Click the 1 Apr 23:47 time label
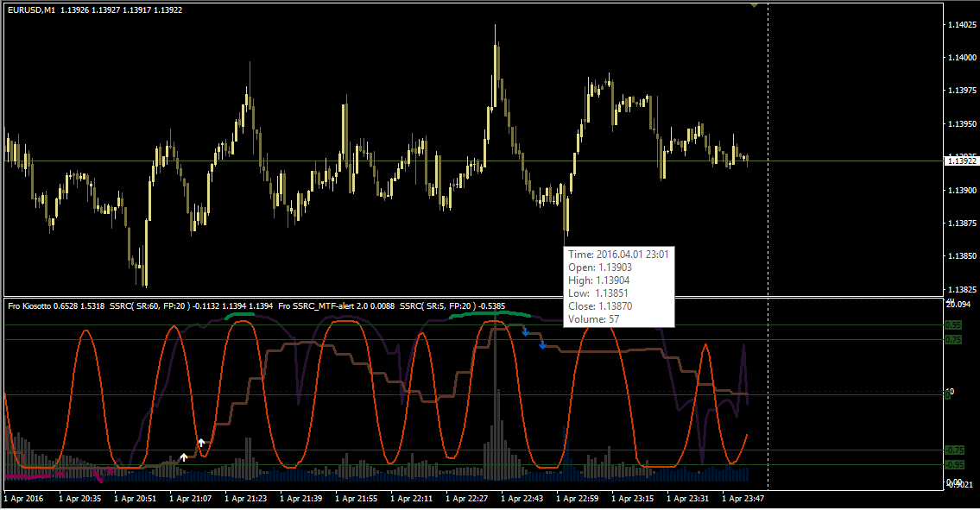This screenshot has height=510, width=980. click(743, 499)
